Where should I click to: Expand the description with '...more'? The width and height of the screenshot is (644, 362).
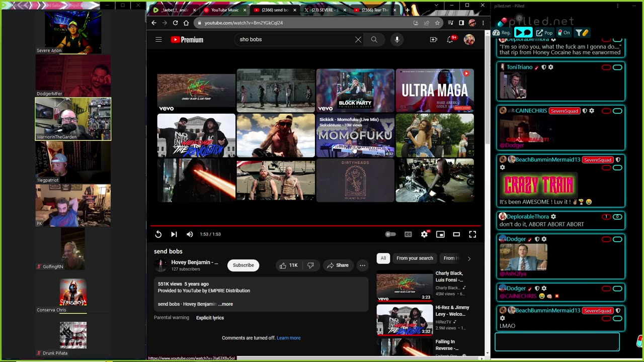(225, 304)
